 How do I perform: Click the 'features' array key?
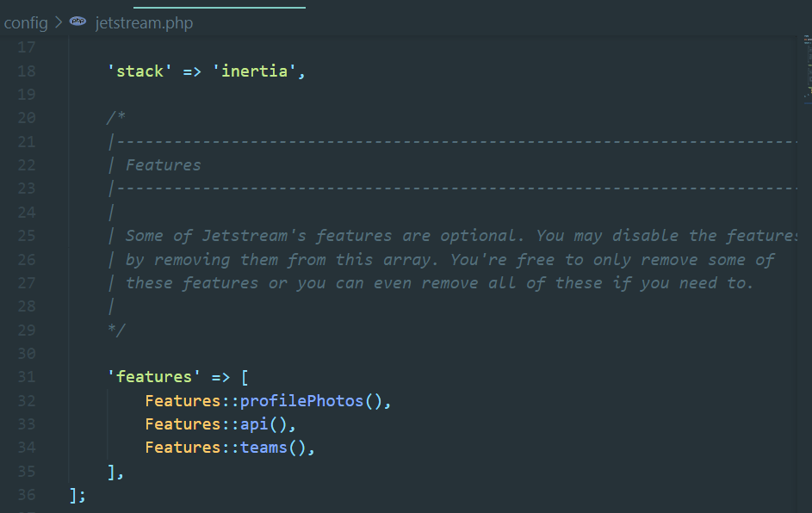coord(154,377)
